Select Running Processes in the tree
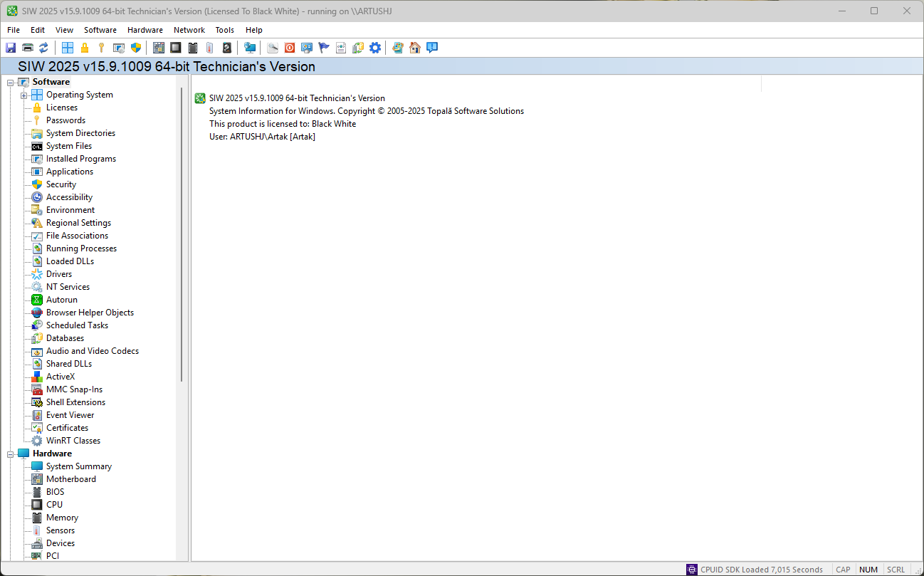Image resolution: width=924 pixels, height=576 pixels. 81,248
